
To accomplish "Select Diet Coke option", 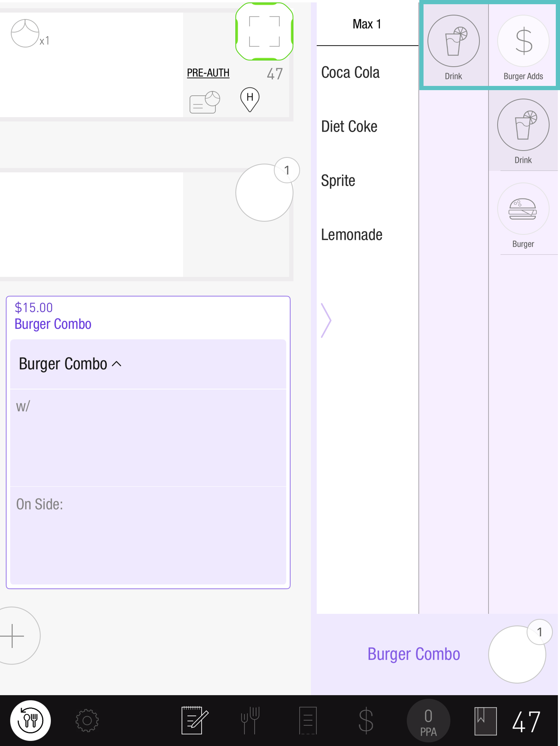I will click(349, 127).
